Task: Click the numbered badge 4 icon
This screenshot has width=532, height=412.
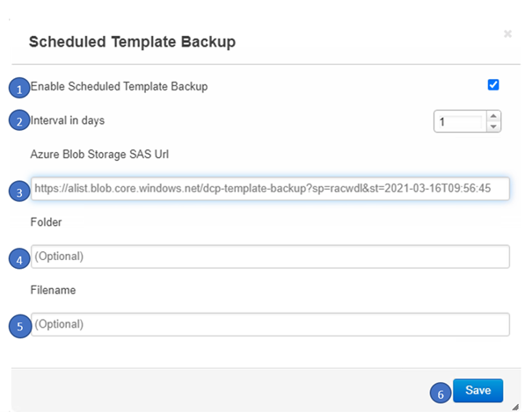Action: (19, 258)
